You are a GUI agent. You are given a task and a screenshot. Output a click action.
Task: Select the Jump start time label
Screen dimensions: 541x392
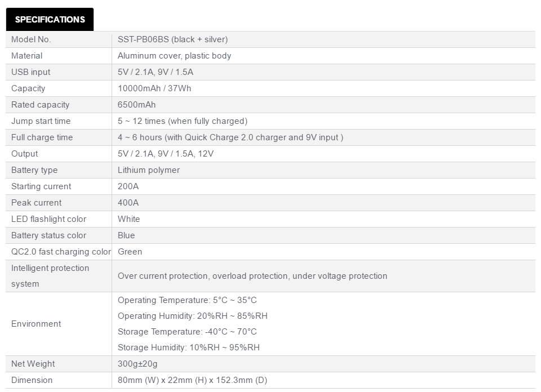(41, 121)
